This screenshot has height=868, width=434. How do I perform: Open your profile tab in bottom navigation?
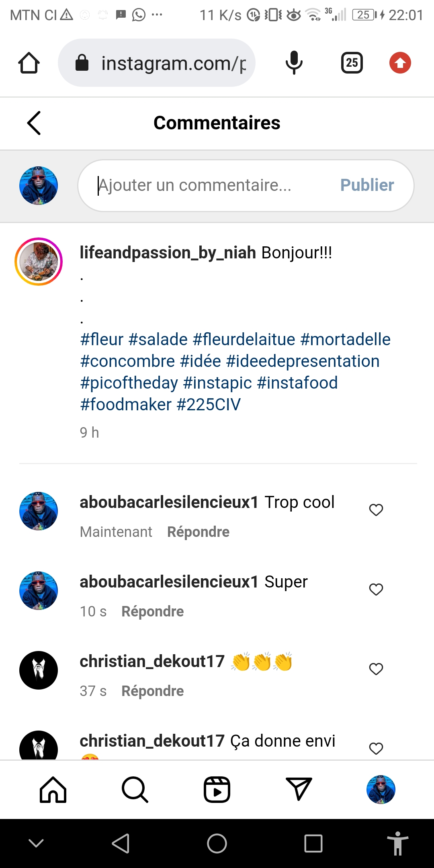(381, 790)
